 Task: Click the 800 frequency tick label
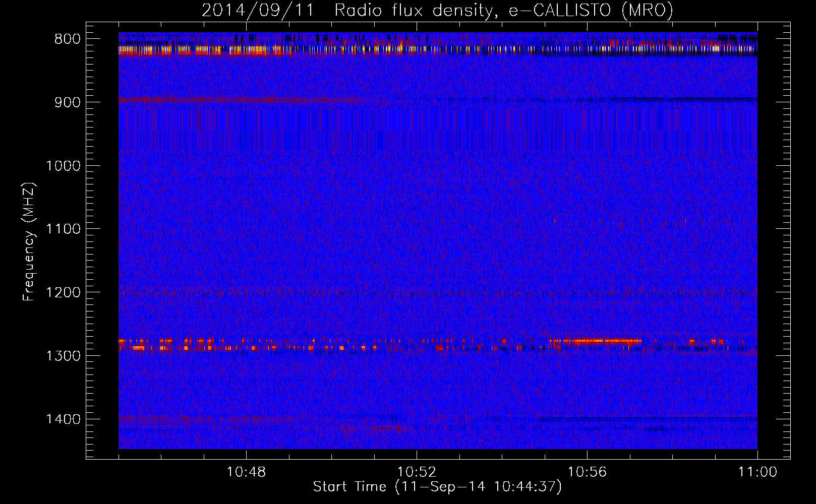coord(67,39)
